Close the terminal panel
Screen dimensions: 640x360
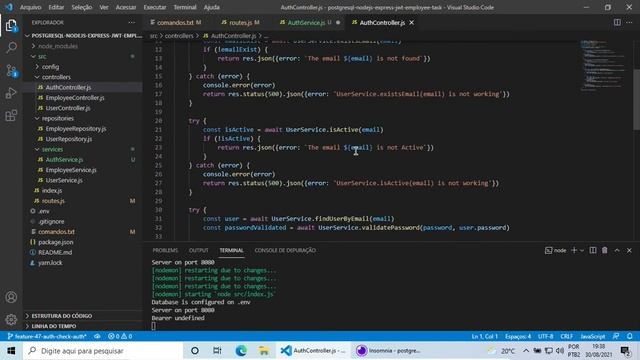629,250
